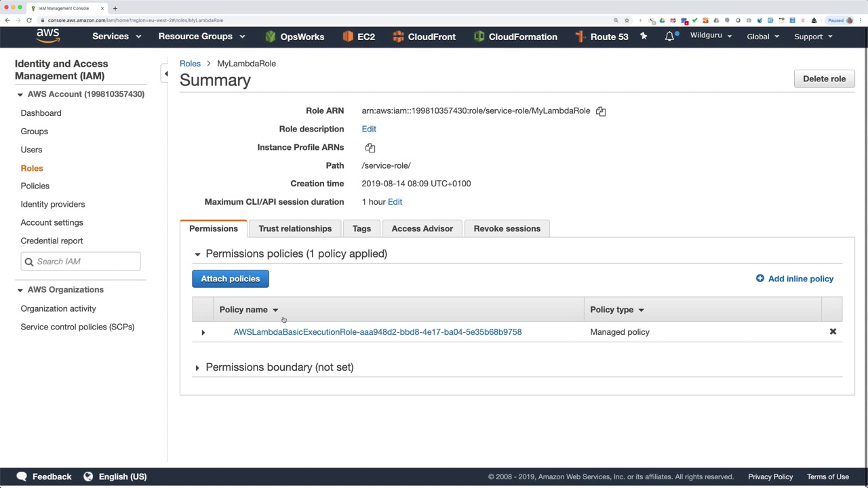
Task: Reload the page with the refresh icon
Action: coord(29,20)
